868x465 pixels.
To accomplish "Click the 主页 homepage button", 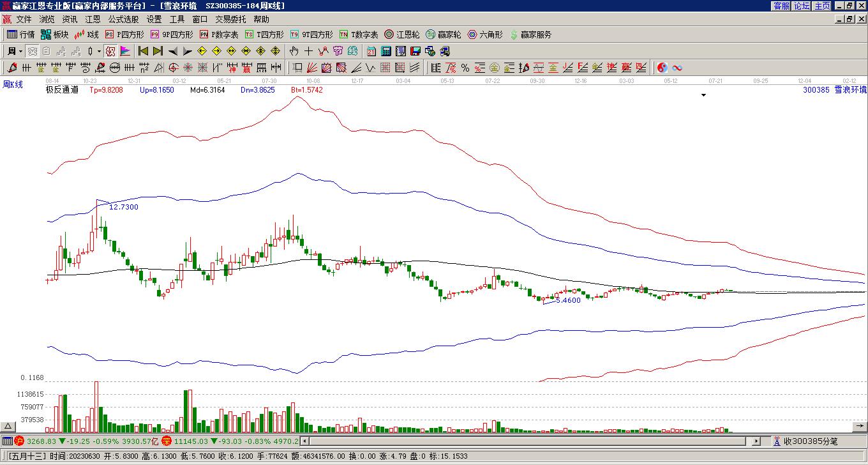I will 822,6.
